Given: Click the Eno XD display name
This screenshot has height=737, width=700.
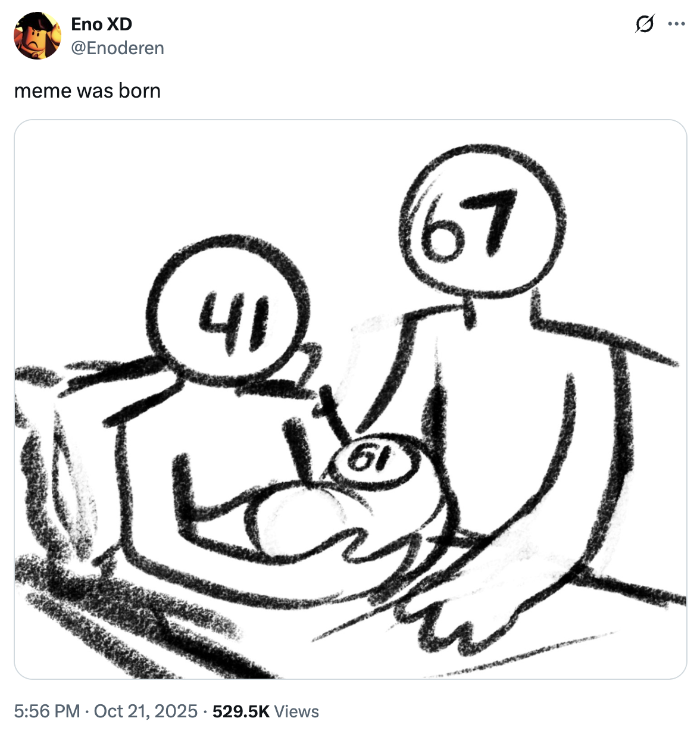Looking at the screenshot, I should click(x=101, y=24).
